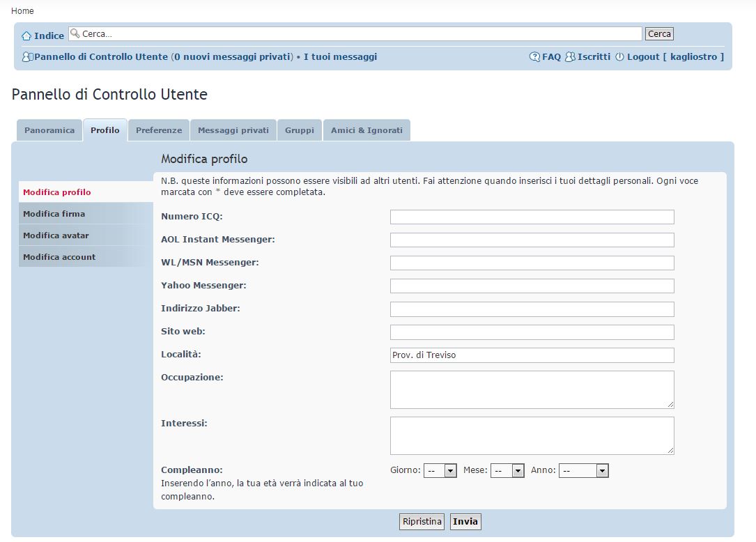Open the I tuoi messaggi link
Screen dimensions: 756x542
pyautogui.click(x=340, y=57)
